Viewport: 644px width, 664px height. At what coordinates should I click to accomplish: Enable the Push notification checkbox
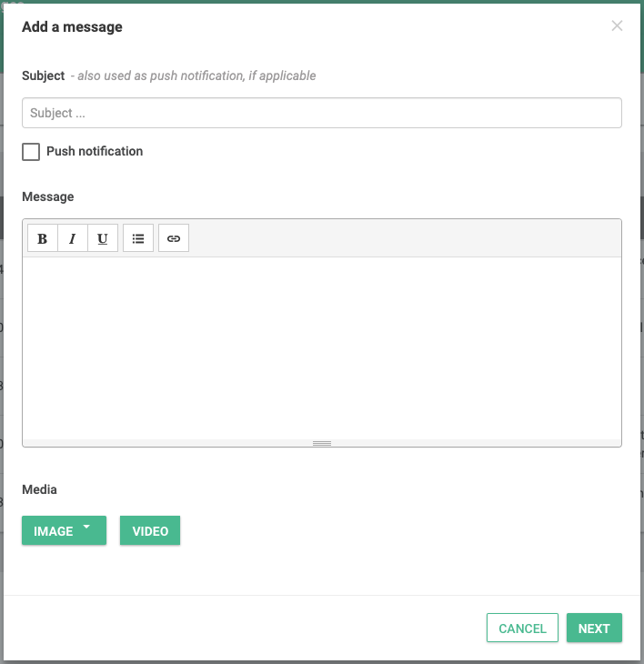click(31, 152)
